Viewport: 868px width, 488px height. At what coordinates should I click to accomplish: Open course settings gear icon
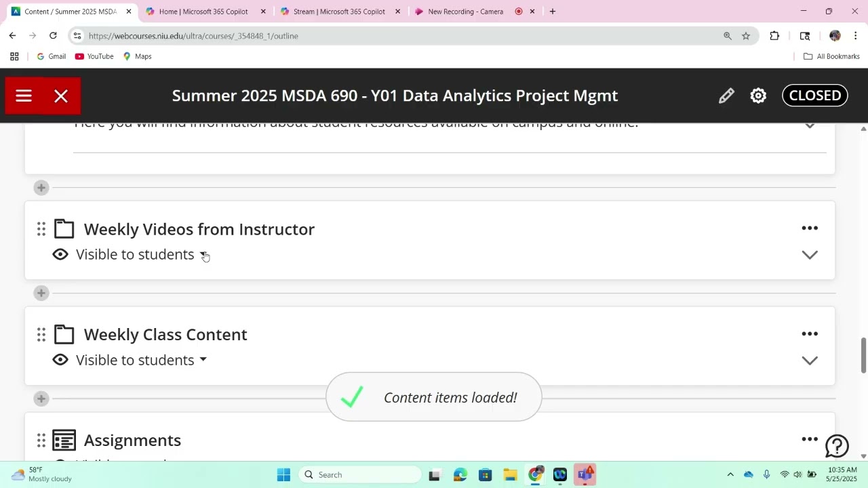(758, 96)
